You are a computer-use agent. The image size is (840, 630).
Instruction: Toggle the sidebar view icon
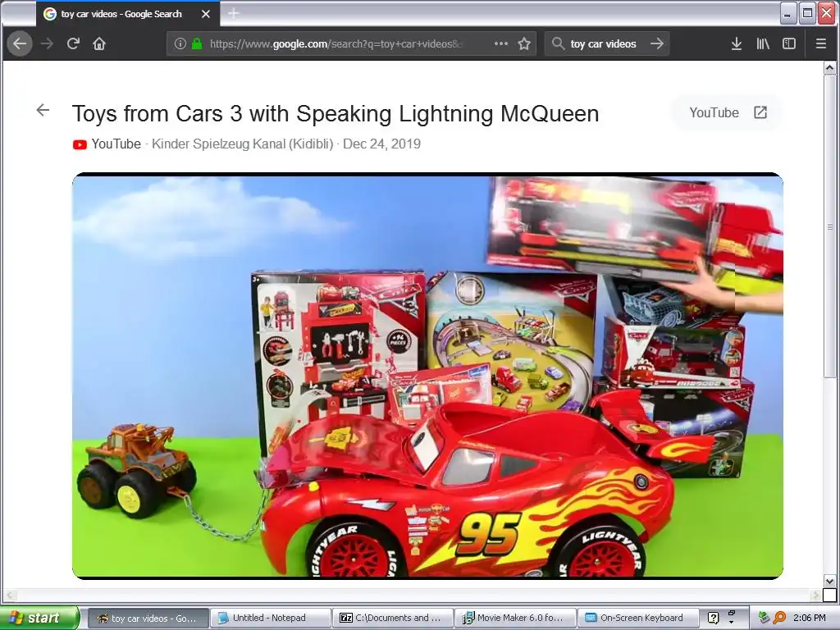pos(789,43)
